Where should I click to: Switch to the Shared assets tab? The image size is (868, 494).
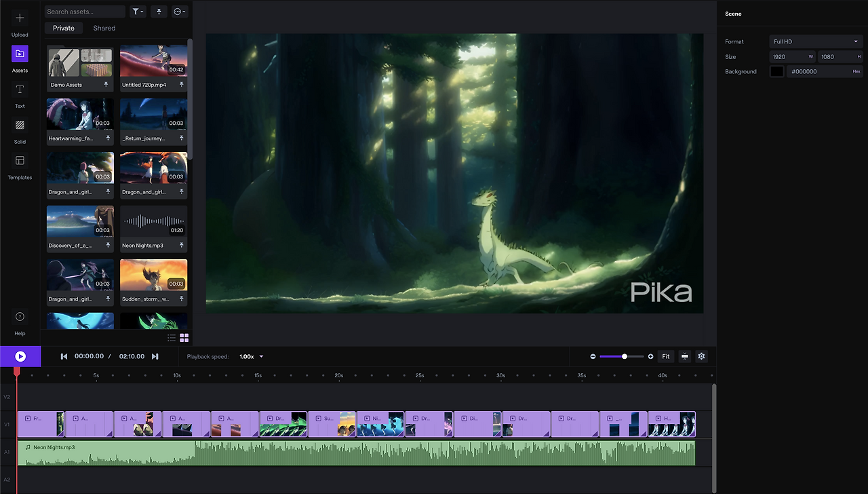pos(104,28)
